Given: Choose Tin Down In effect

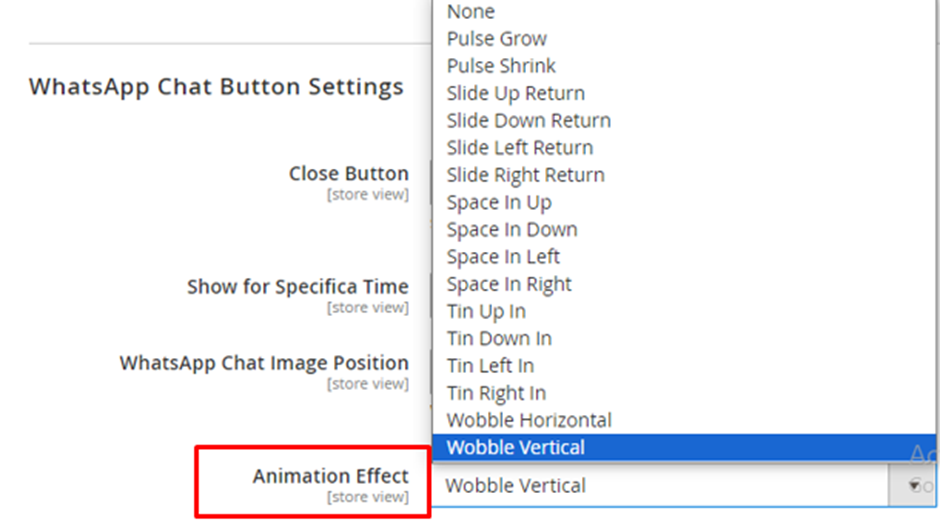Looking at the screenshot, I should coord(684,339).
